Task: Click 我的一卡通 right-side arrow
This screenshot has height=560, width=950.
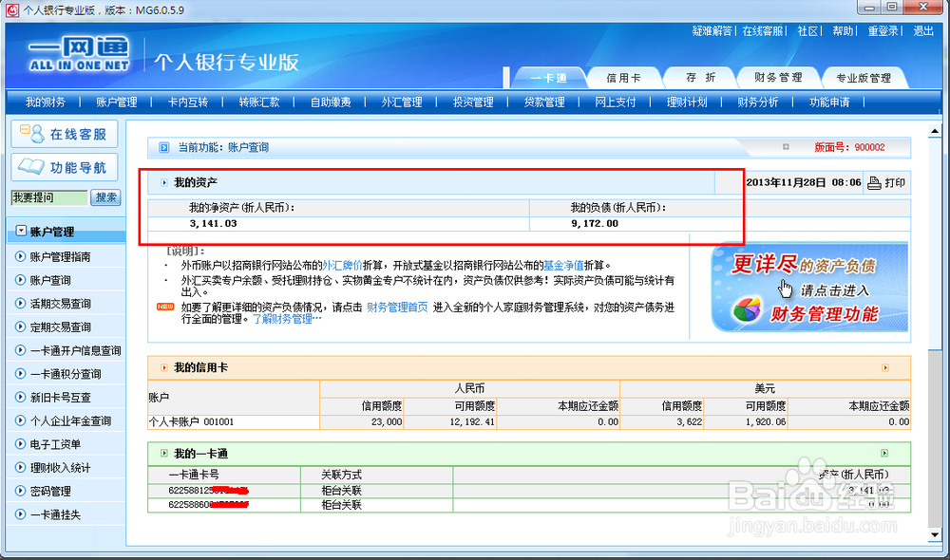Action: [884, 453]
